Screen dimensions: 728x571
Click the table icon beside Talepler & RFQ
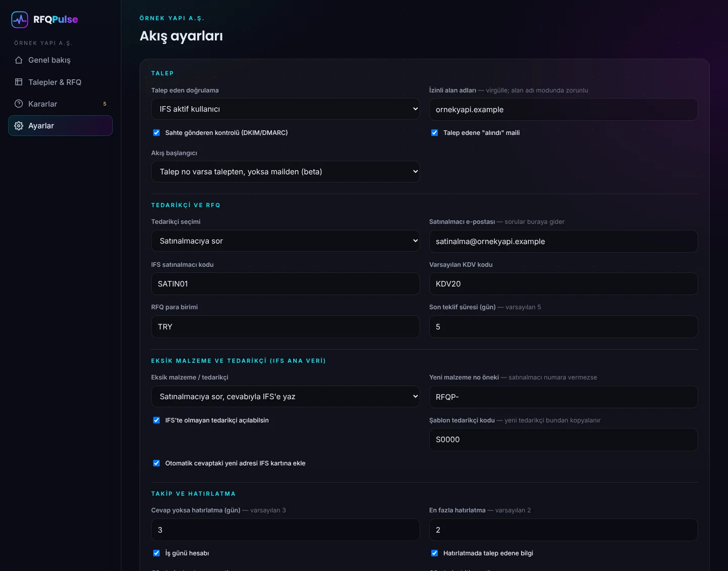coord(19,82)
